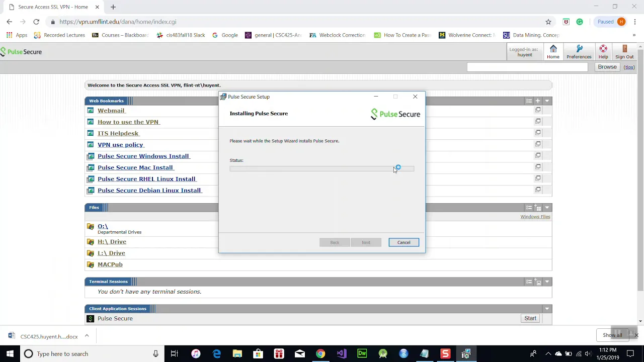Image resolution: width=644 pixels, height=362 pixels.
Task: Open Preferences wrench icon
Action: tap(579, 52)
